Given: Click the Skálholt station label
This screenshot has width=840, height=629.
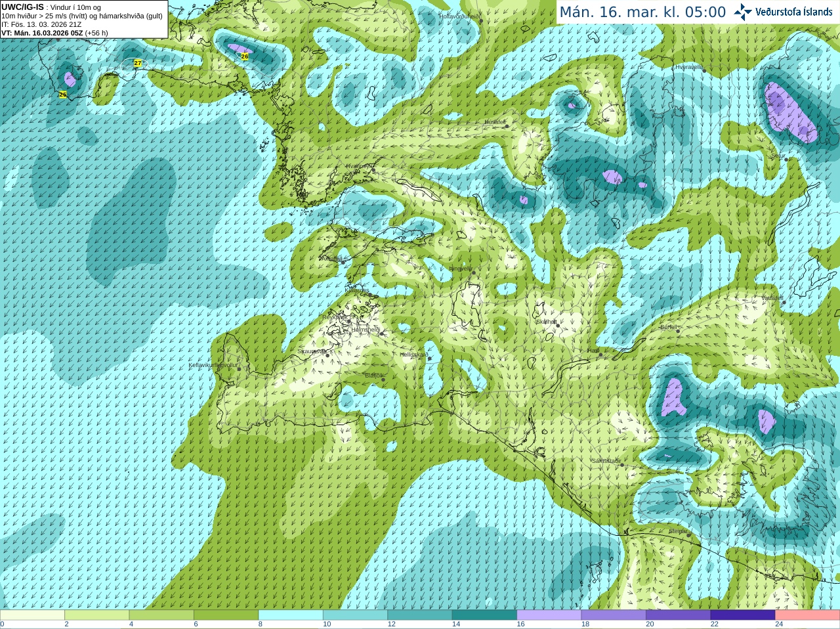Looking at the screenshot, I should [547, 322].
